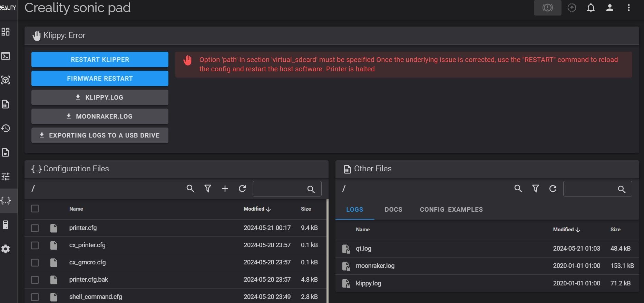Toggle the select-all files checkbox

(35, 209)
